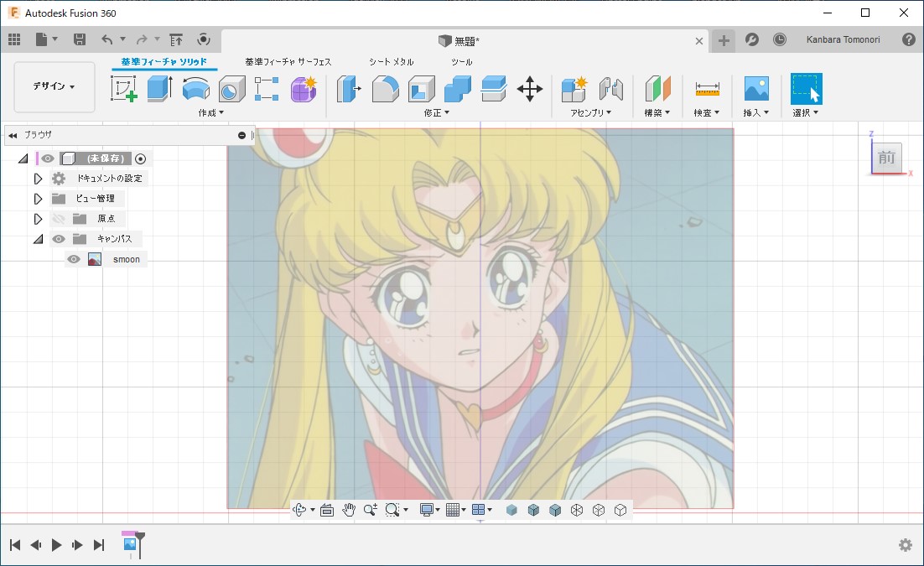Toggle visibility of キャンバス folder
This screenshot has width=924, height=566.
tap(59, 239)
